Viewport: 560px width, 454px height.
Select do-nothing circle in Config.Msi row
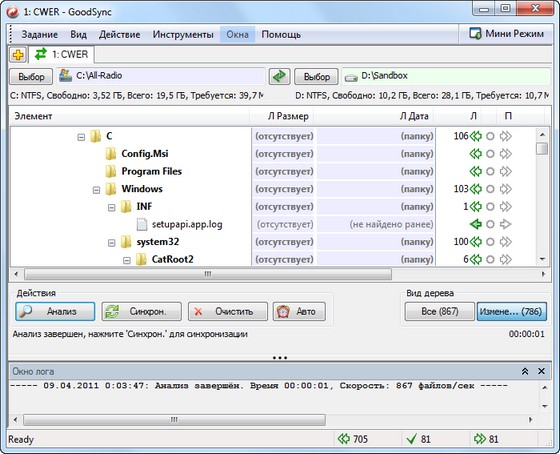click(490, 154)
